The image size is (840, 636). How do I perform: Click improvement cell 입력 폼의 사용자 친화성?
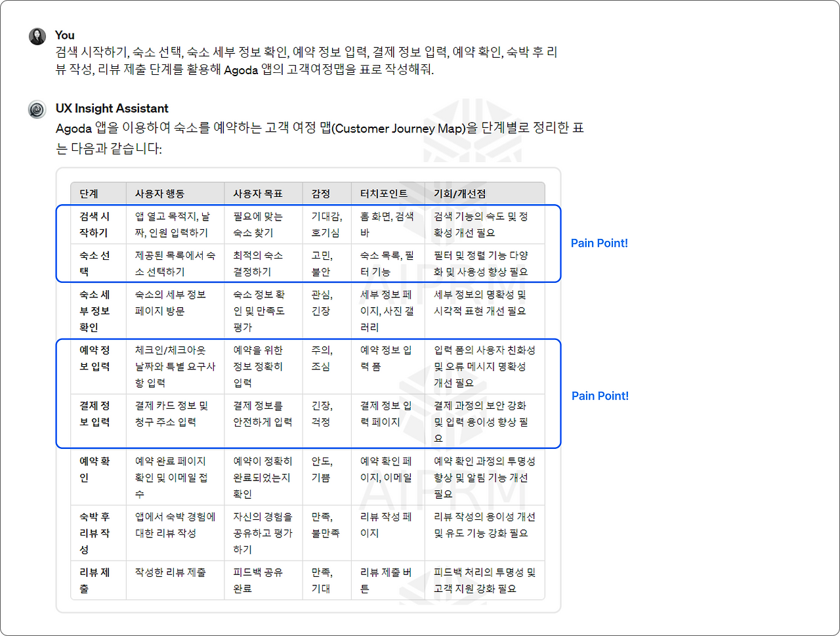click(485, 366)
